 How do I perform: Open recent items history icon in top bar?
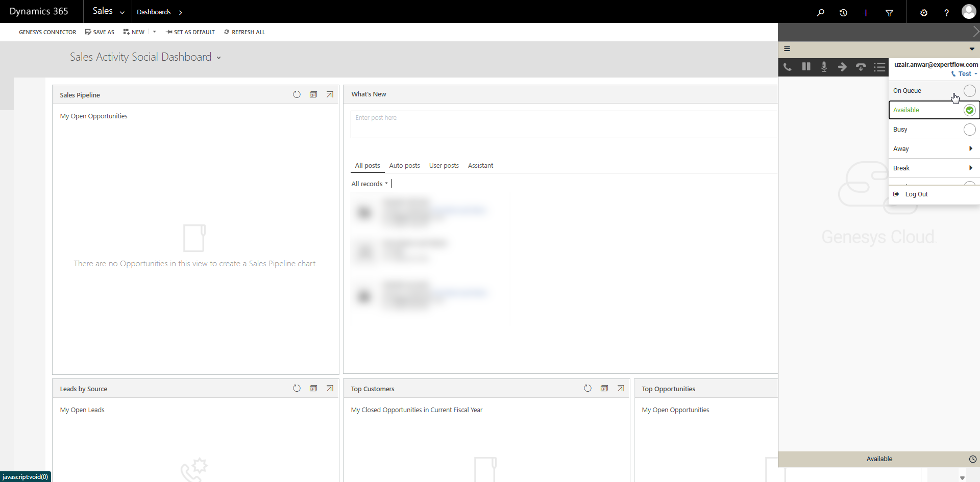pyautogui.click(x=843, y=12)
